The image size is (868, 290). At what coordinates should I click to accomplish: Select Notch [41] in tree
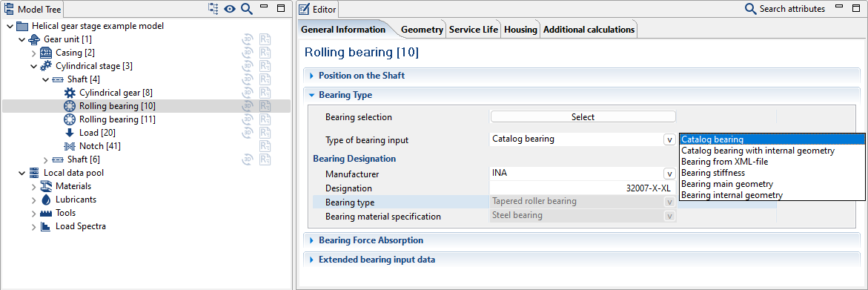[x=99, y=146]
